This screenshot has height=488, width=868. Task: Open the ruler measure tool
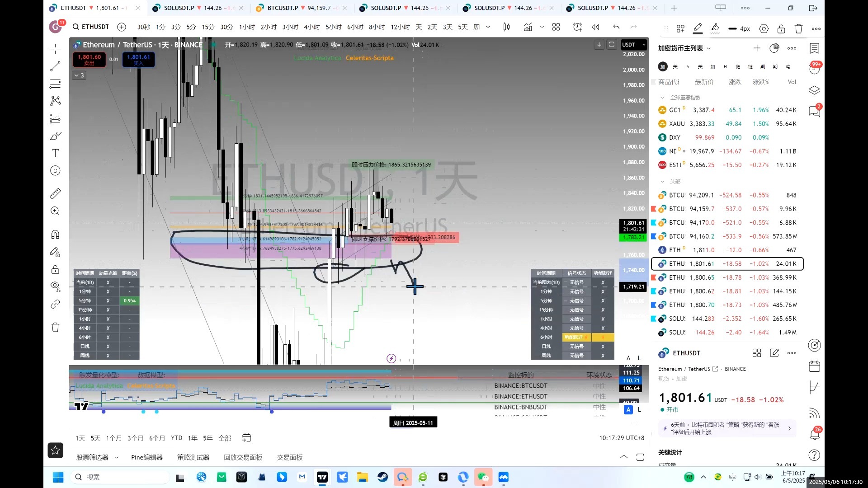(55, 194)
